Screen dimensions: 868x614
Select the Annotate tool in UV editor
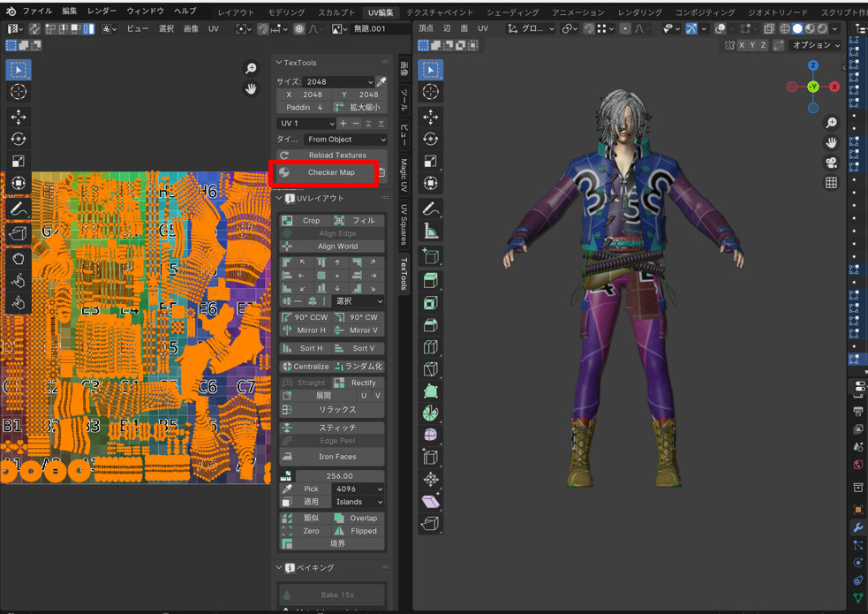[x=18, y=209]
